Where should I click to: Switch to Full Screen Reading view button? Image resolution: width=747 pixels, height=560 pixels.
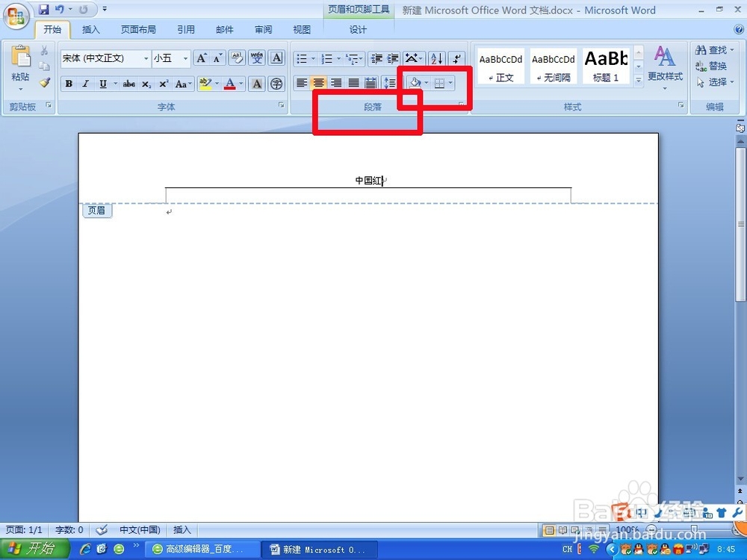(562, 529)
